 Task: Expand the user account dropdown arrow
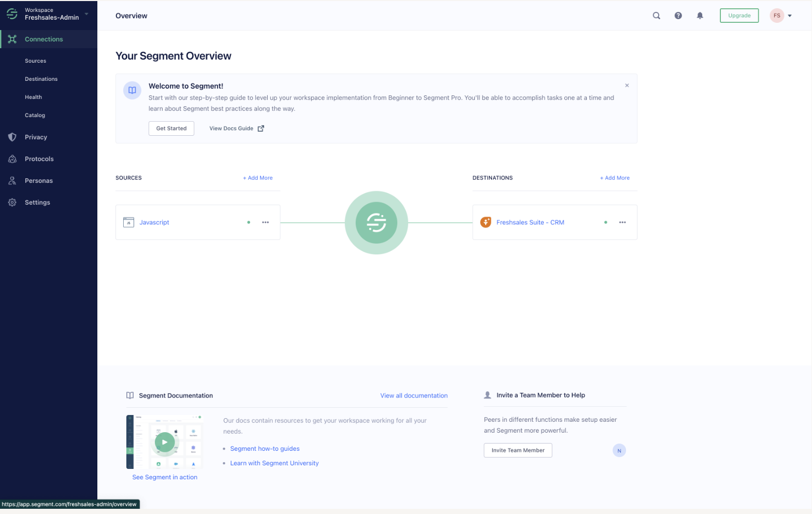tap(790, 16)
